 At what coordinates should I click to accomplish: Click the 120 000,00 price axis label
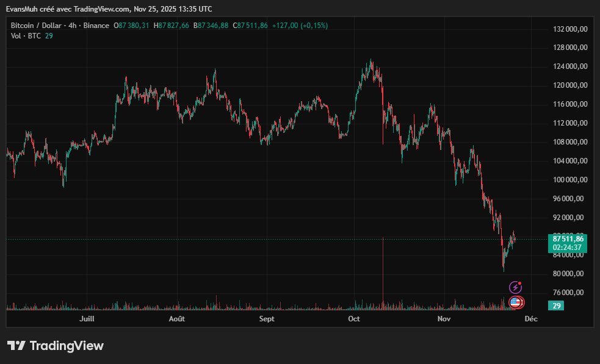[x=571, y=85]
